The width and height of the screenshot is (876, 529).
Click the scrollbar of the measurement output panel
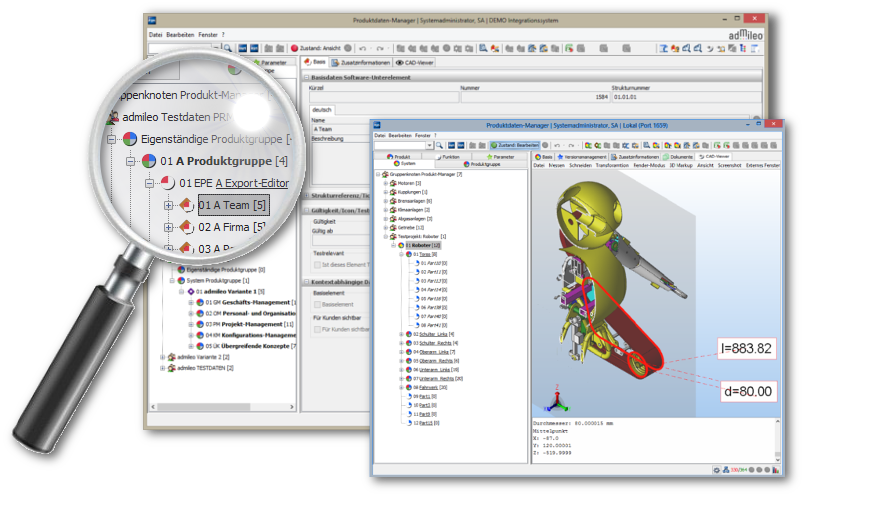pos(777,440)
